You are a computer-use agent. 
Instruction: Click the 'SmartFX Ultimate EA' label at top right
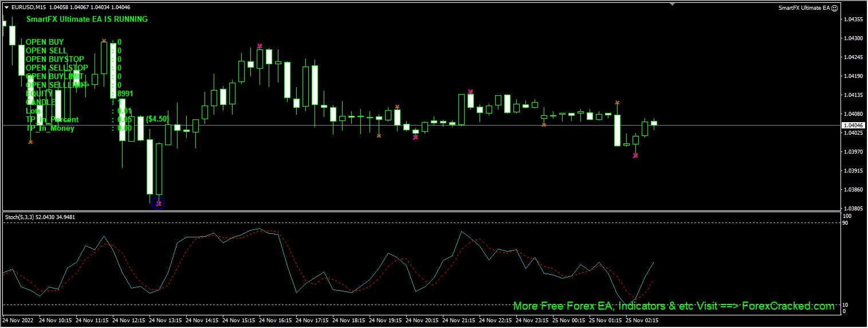804,8
